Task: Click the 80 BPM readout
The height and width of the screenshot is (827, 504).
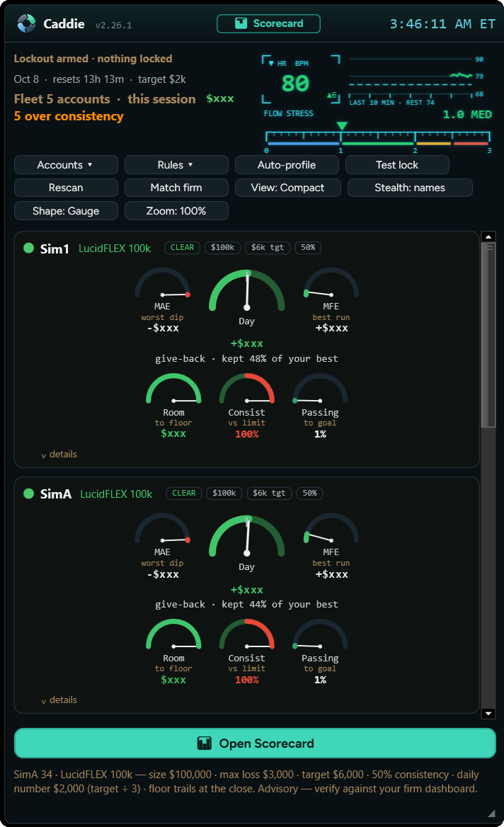Action: click(295, 84)
